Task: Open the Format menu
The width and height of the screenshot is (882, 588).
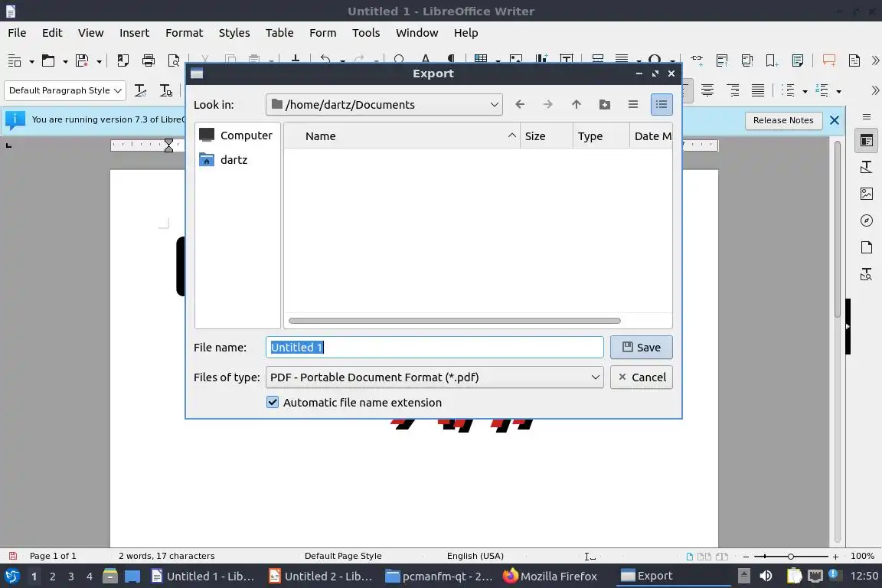Action: click(x=184, y=33)
